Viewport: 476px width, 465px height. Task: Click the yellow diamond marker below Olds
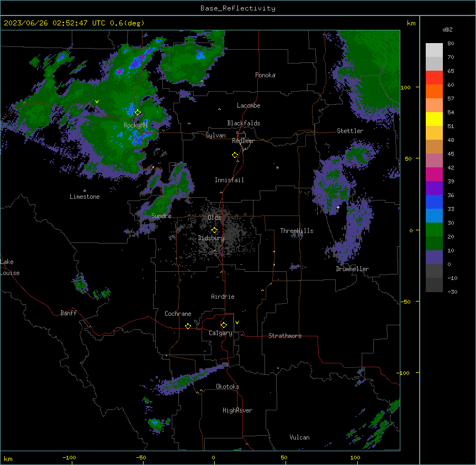coord(214,230)
